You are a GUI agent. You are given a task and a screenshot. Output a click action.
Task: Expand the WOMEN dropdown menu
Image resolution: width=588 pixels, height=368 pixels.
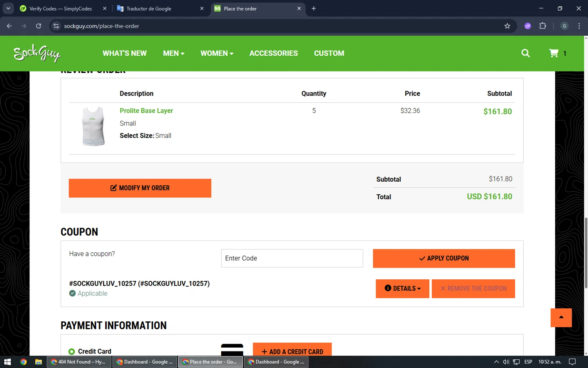pos(217,53)
